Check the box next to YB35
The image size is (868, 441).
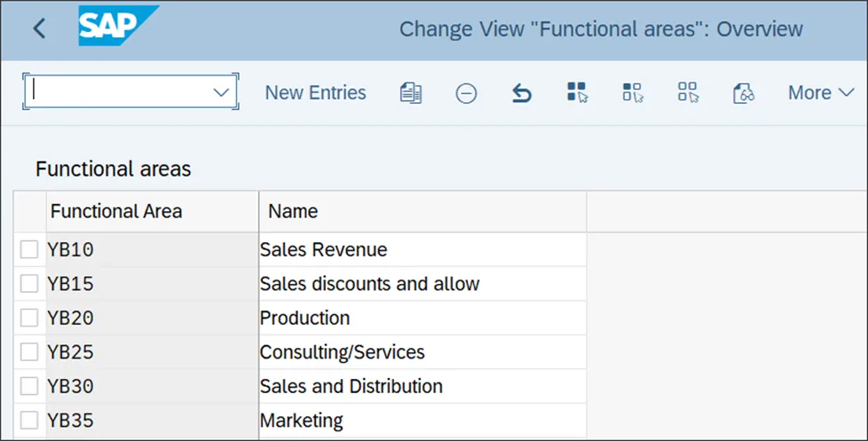(29, 420)
